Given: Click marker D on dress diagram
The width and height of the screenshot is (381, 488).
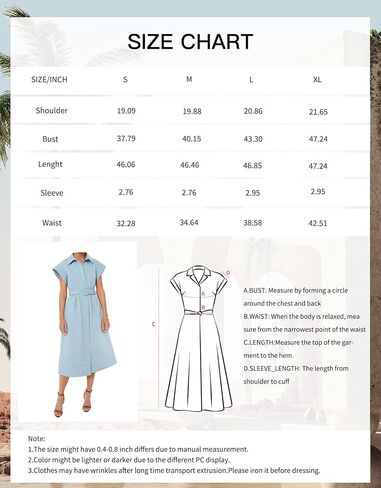Looking at the screenshot, I should (228, 273).
